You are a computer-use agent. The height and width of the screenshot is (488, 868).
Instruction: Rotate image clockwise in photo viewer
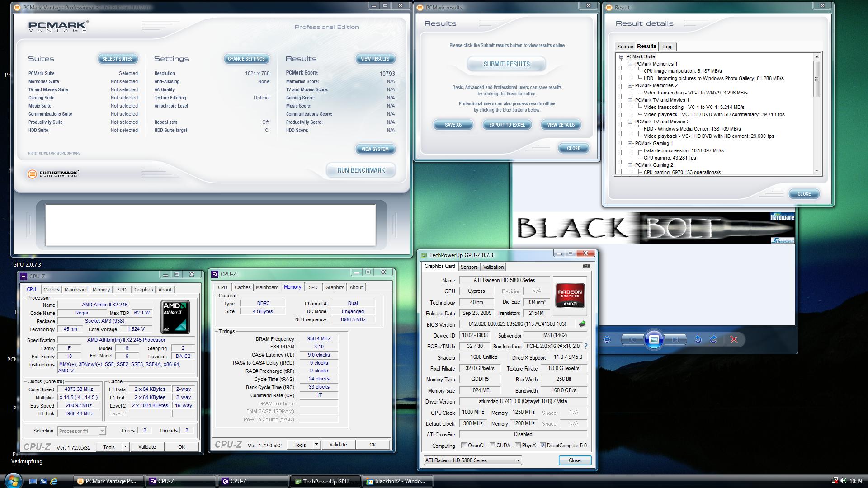(713, 339)
